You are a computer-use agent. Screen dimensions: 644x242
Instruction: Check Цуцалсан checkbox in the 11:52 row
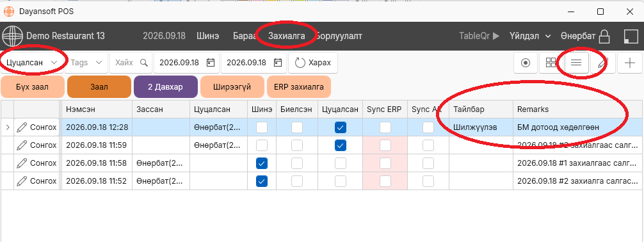click(341, 181)
